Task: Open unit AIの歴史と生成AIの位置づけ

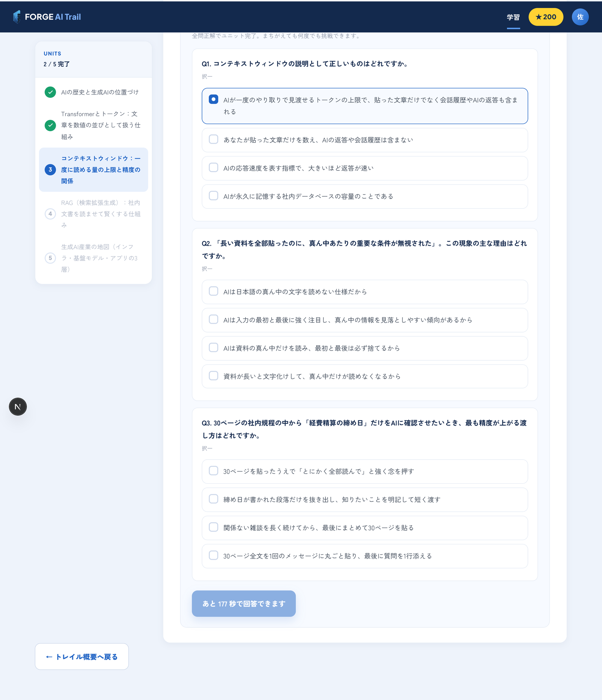Action: (94, 92)
